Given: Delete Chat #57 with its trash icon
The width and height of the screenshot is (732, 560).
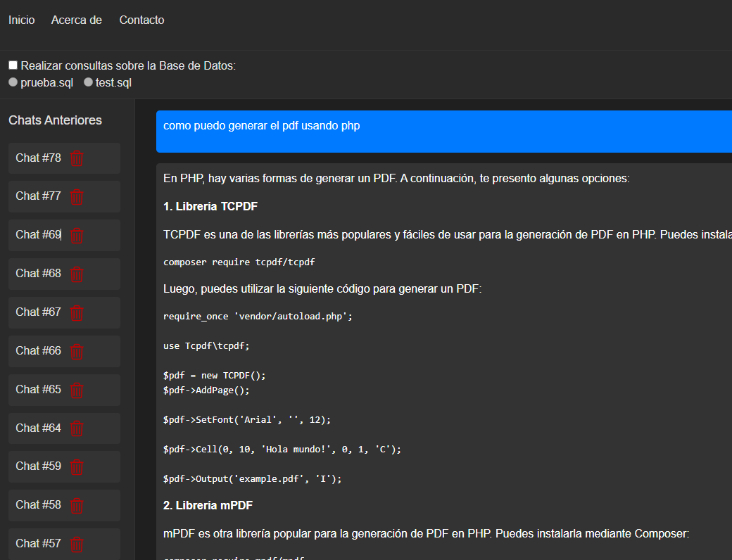Looking at the screenshot, I should (77, 545).
